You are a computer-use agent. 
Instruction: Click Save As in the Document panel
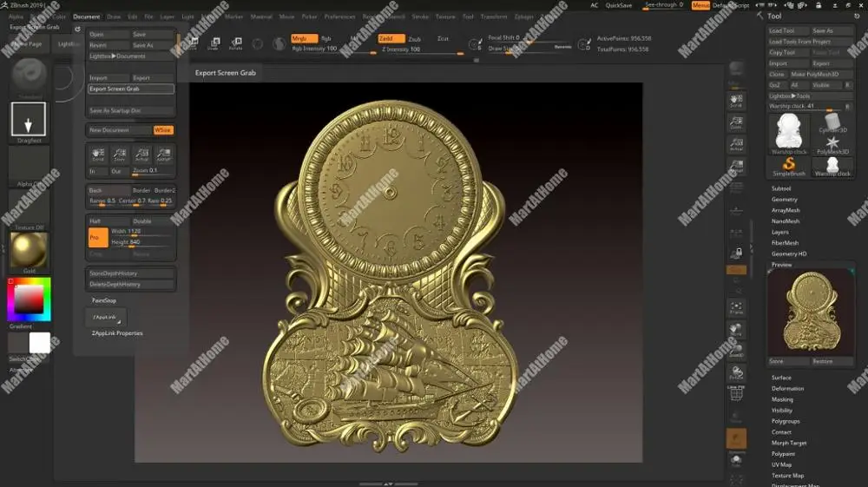coord(153,45)
